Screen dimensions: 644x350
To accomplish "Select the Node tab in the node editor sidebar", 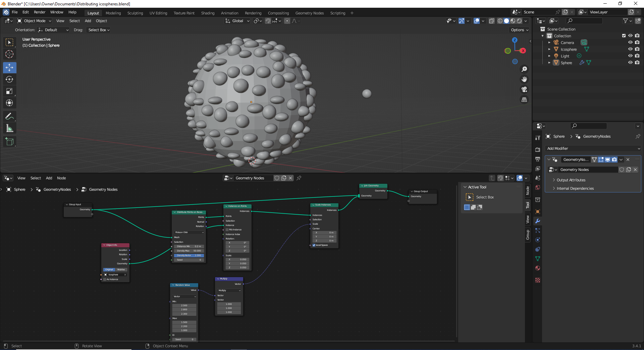I will pyautogui.click(x=528, y=191).
